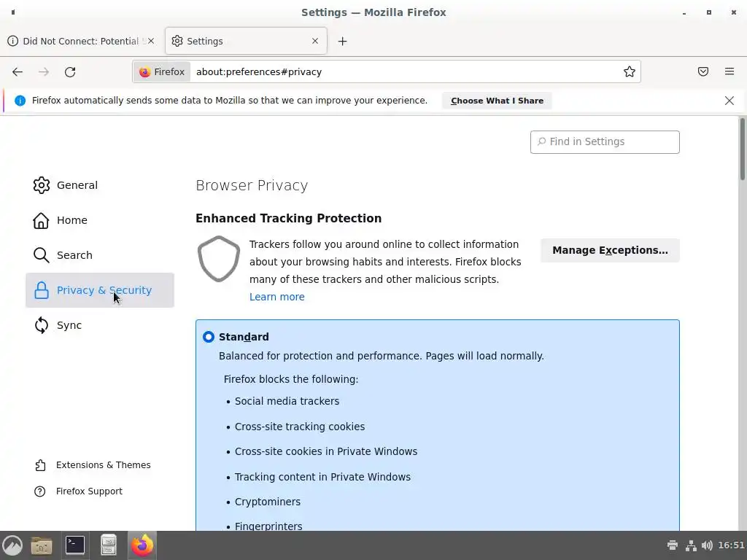This screenshot has height=560, width=747.
Task: Click the Search magnifier icon in the sidebar
Action: click(x=42, y=255)
